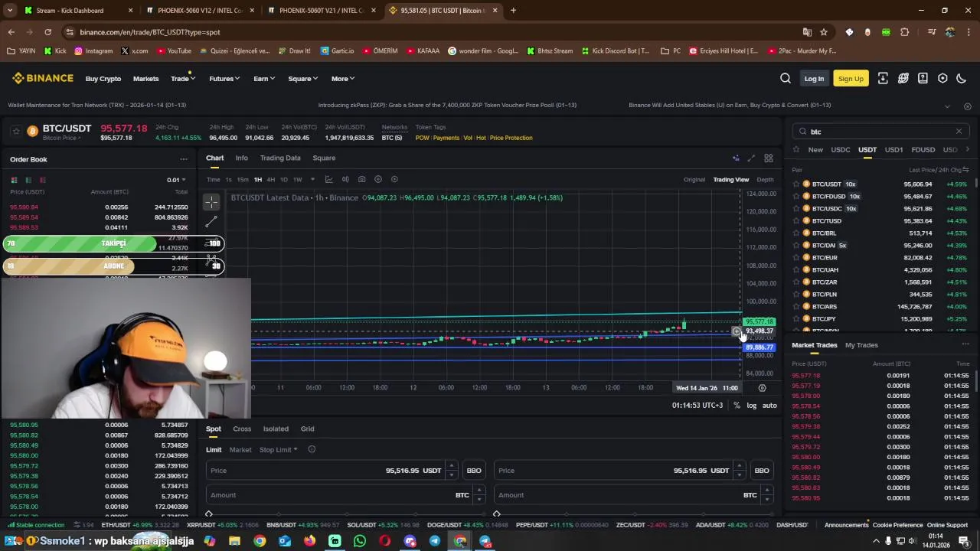Clear the btc pair search field
Viewport: 980px width, 551px height.
[x=959, y=132]
